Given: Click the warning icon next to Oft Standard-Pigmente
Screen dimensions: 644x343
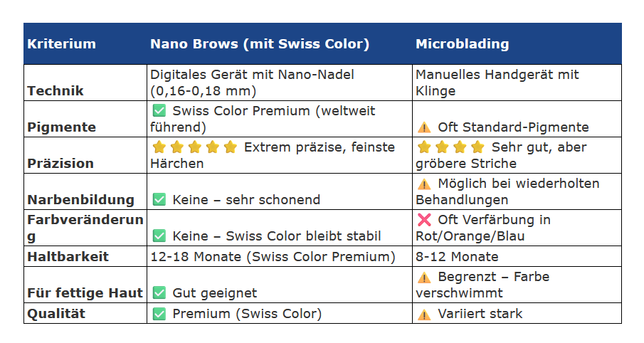Looking at the screenshot, I should [424, 127].
